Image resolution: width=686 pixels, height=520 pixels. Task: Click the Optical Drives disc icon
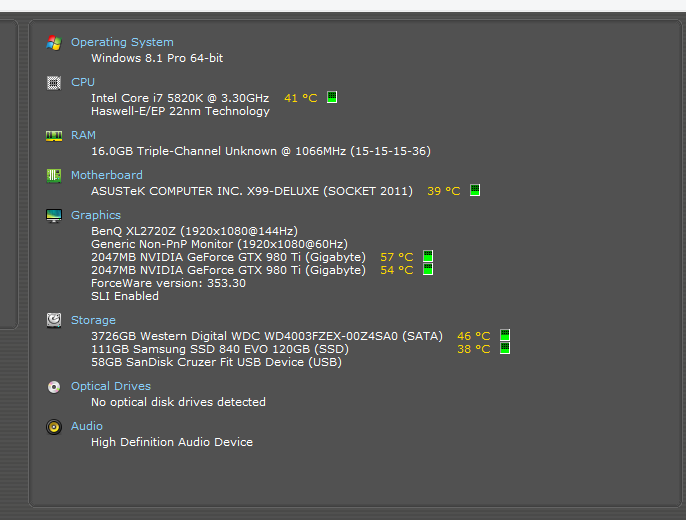(54, 387)
